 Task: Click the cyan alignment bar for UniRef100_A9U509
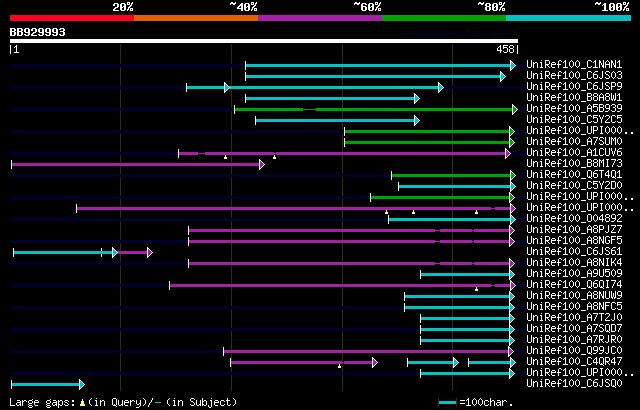pos(465,275)
